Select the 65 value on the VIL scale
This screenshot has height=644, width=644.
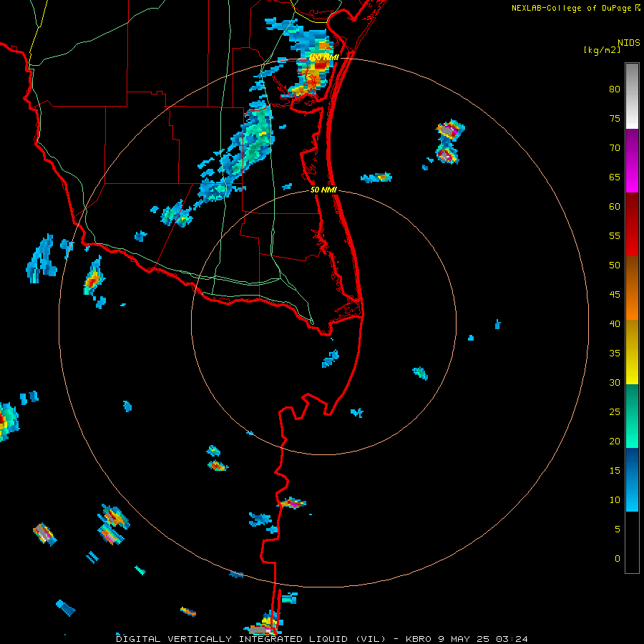(615, 177)
